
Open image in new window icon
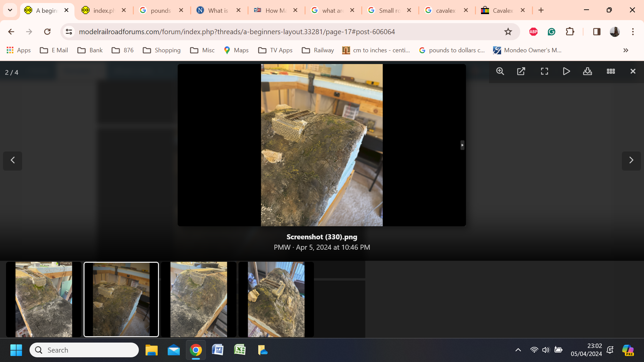[x=521, y=71]
